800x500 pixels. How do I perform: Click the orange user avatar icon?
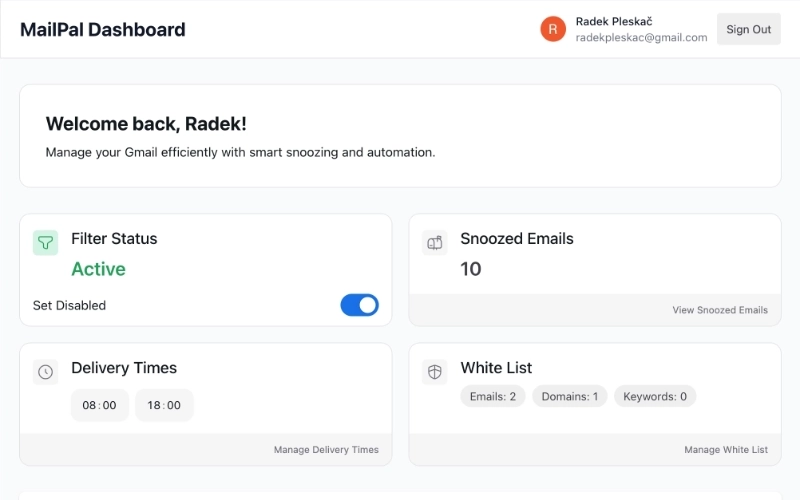click(553, 29)
